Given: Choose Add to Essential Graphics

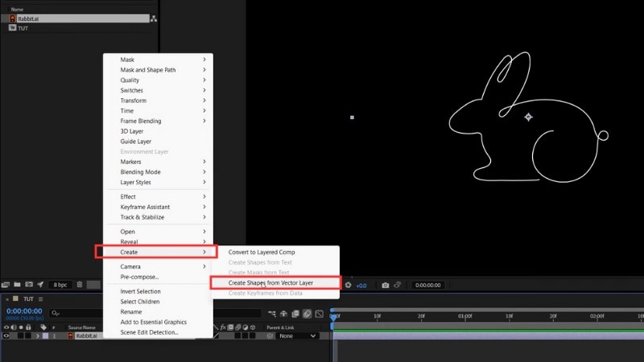Looking at the screenshot, I should pyautogui.click(x=158, y=323).
